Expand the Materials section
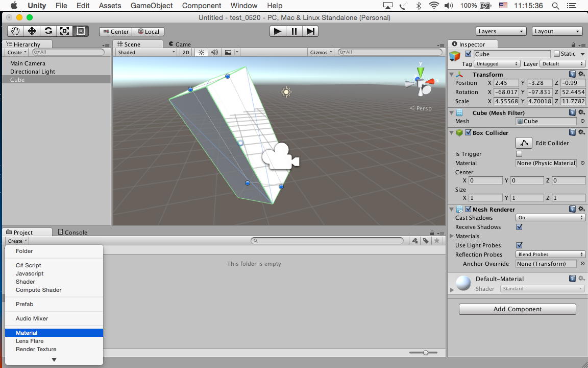Image resolution: width=588 pixels, height=368 pixels. [452, 236]
